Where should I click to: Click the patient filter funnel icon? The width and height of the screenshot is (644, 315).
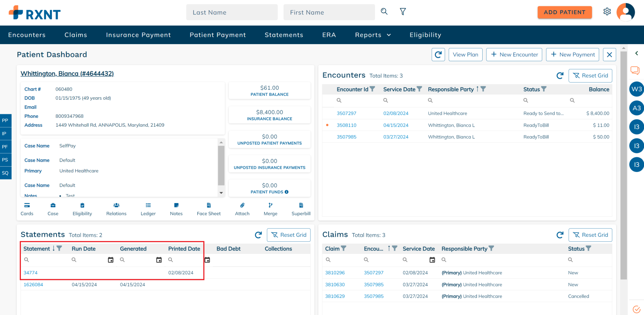point(403,12)
